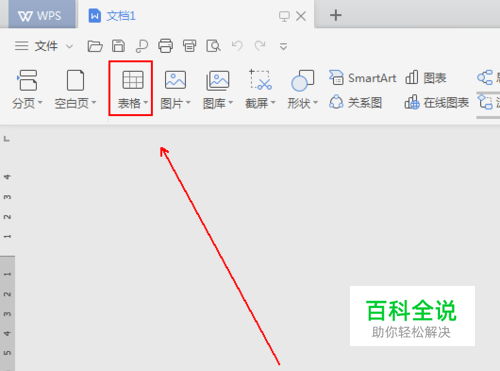Screen dimensions: 500x371
Task: Save the document with the floppy icon
Action: [x=118, y=46]
